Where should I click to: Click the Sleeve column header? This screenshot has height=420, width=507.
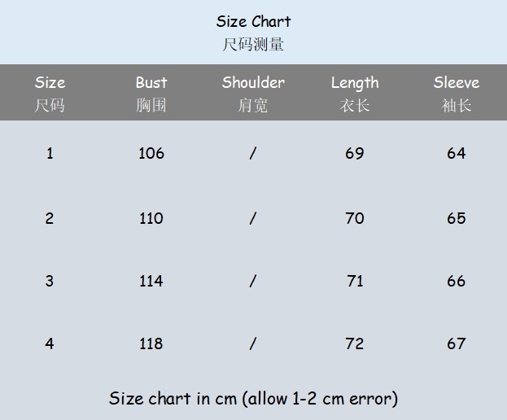[456, 83]
